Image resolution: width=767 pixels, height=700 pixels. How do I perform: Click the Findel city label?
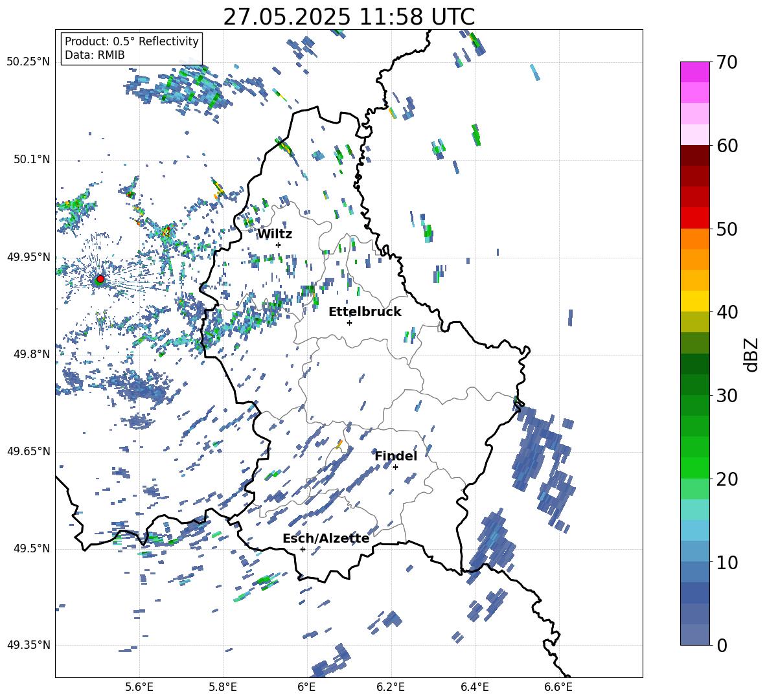pyautogui.click(x=396, y=456)
